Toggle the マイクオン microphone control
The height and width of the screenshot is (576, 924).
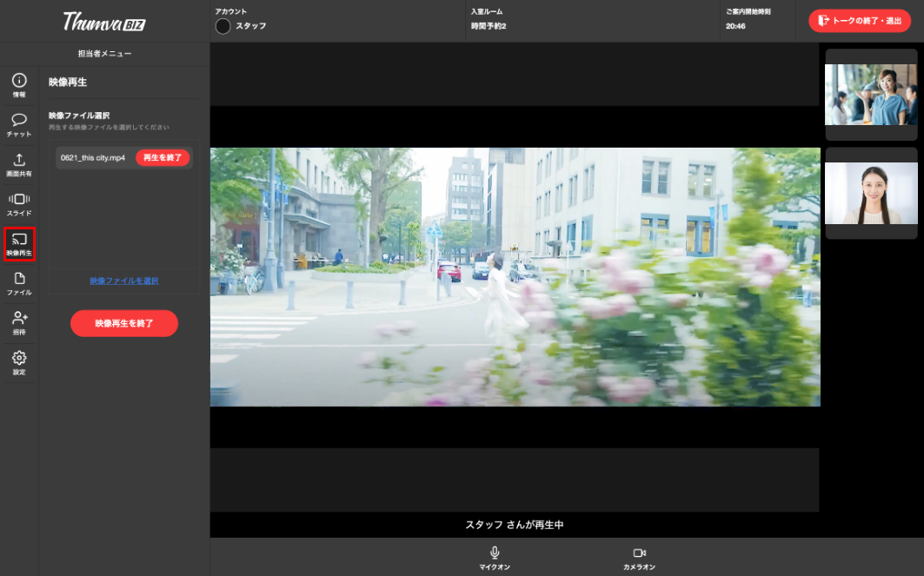(x=494, y=557)
